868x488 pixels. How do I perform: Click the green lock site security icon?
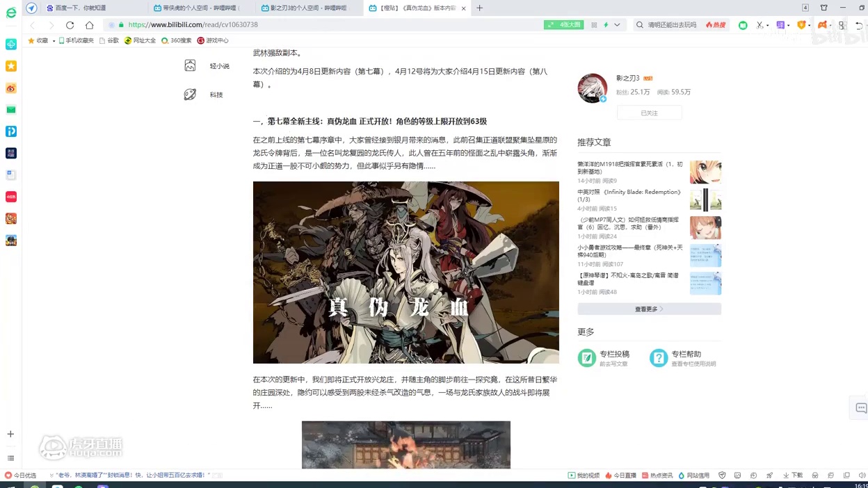(x=120, y=25)
